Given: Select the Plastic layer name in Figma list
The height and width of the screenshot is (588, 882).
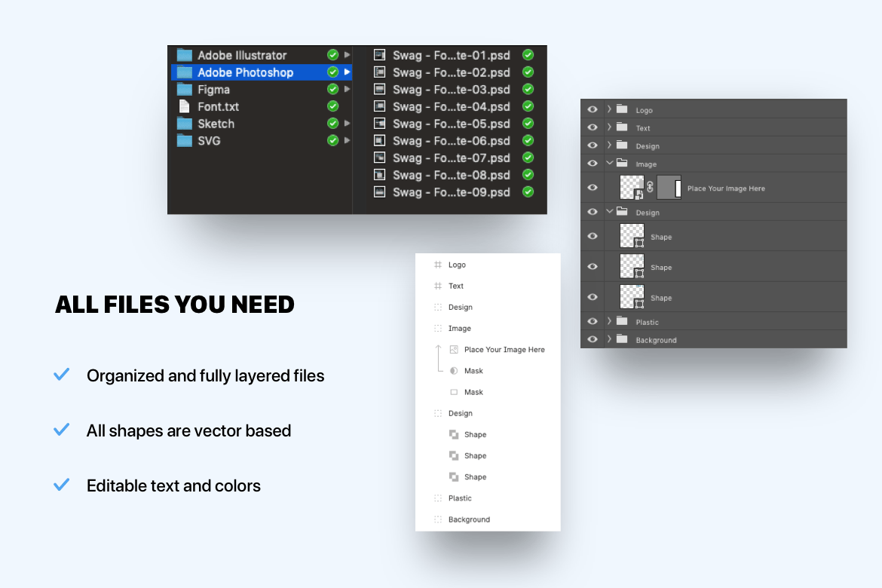Looking at the screenshot, I should click(x=460, y=498).
